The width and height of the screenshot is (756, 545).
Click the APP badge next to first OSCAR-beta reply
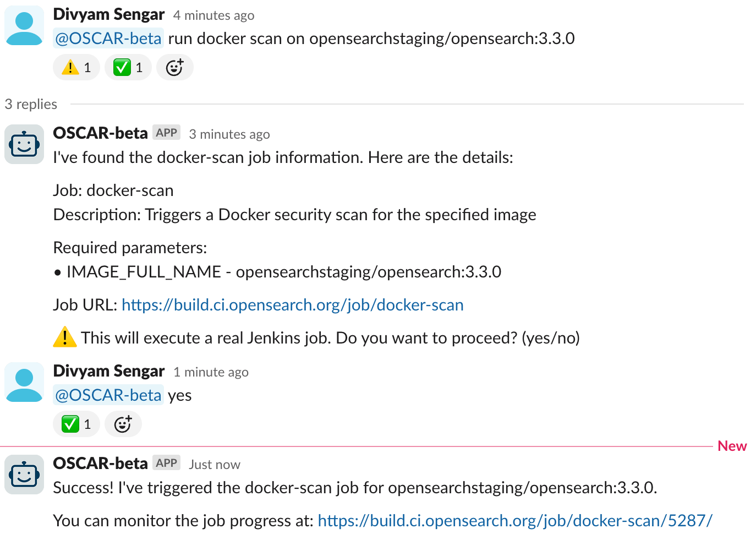tap(167, 133)
